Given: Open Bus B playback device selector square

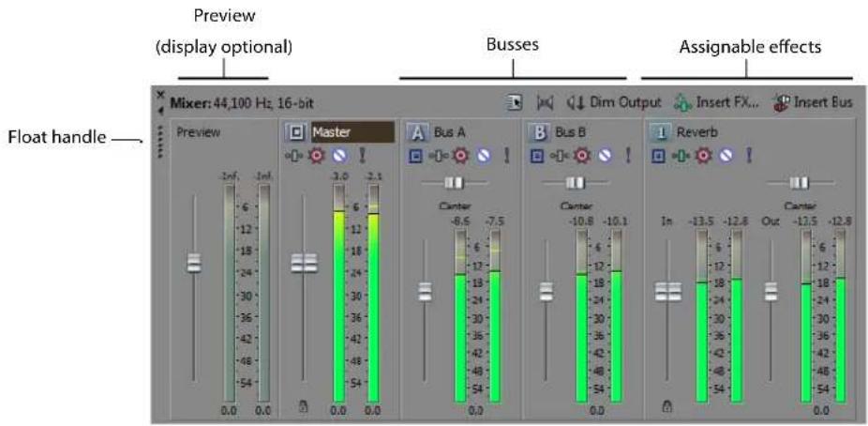Looking at the screenshot, I should [x=537, y=156].
